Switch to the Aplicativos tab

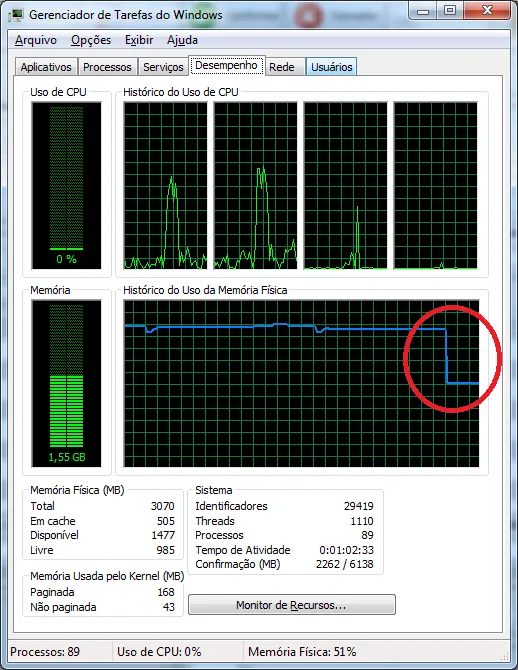(x=46, y=67)
